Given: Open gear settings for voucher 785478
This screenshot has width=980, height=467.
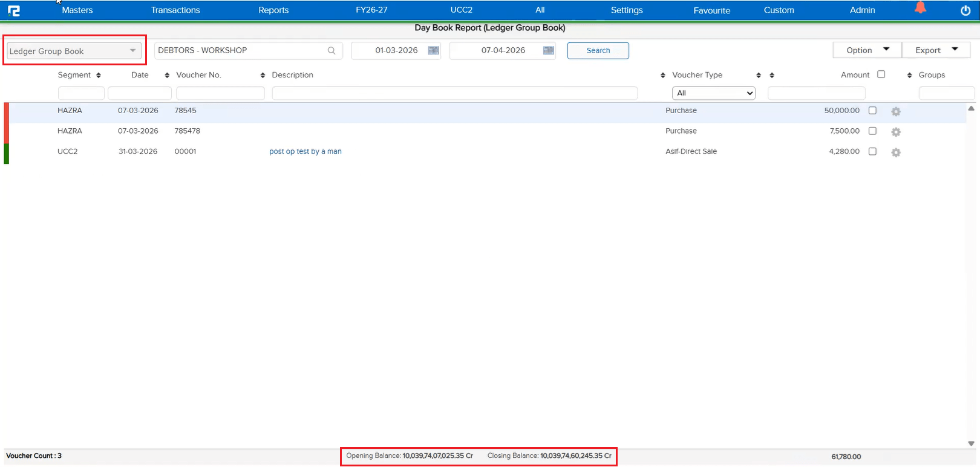Looking at the screenshot, I should coord(896,132).
